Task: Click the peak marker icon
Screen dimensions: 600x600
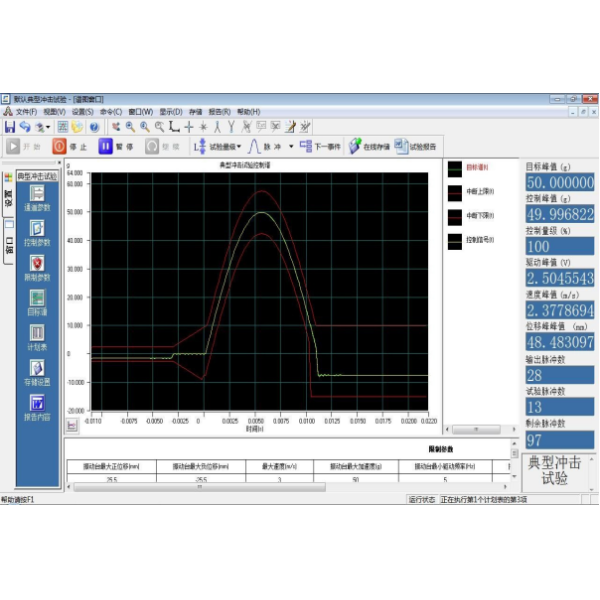Action: (217, 127)
